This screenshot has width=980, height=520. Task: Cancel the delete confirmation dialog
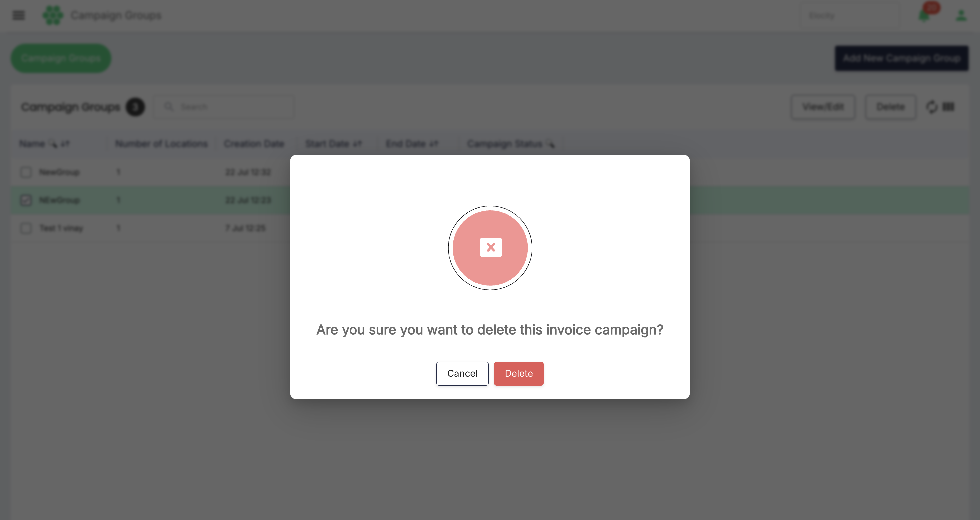[462, 373]
